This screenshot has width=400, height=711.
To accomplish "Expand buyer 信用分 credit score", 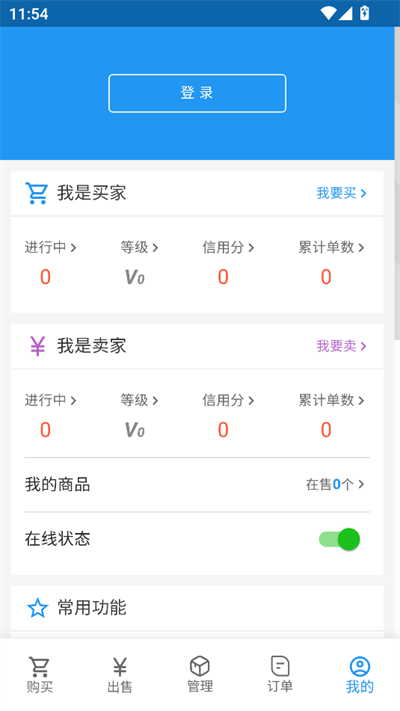I will point(228,248).
